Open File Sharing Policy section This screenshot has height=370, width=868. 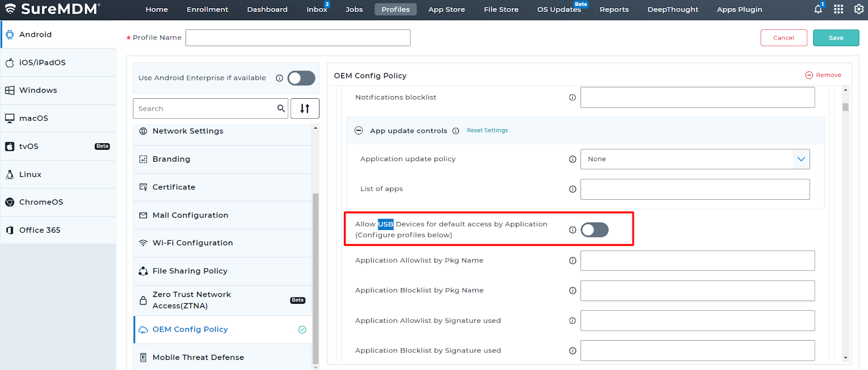(222, 271)
